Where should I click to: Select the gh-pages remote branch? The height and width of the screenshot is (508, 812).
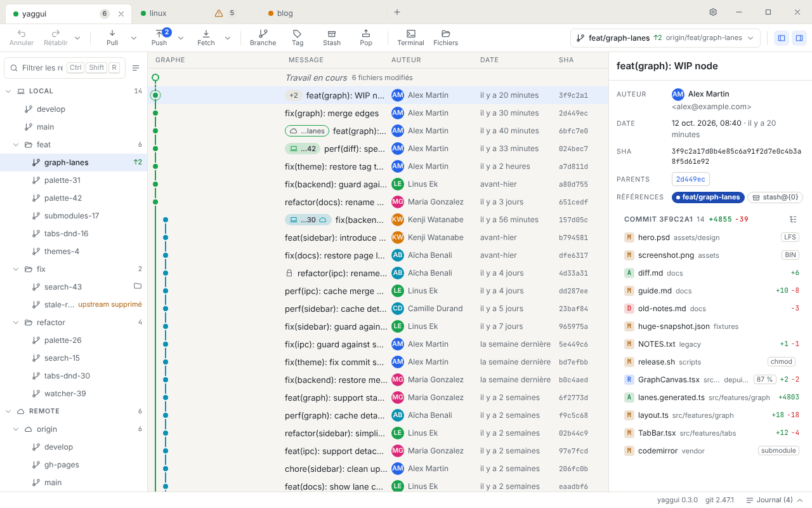74,465
